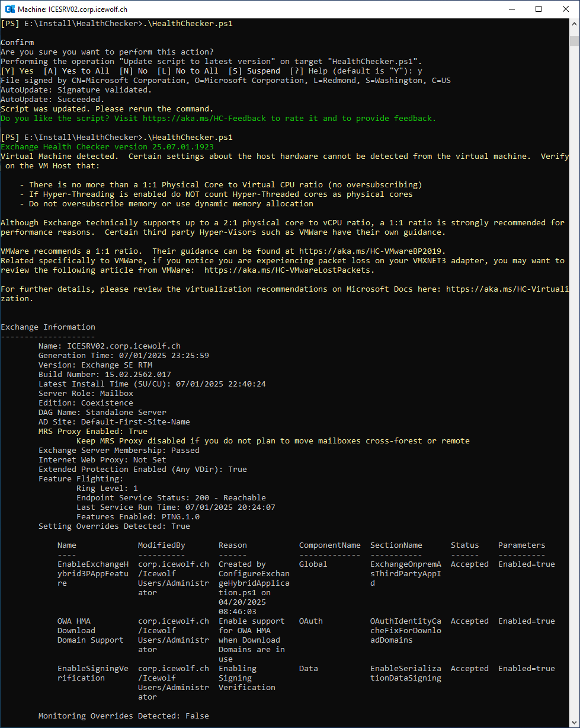Click the 'EnableSerializationDataSigning' section name
Screen dimensions: 580x728
[x=406, y=673]
